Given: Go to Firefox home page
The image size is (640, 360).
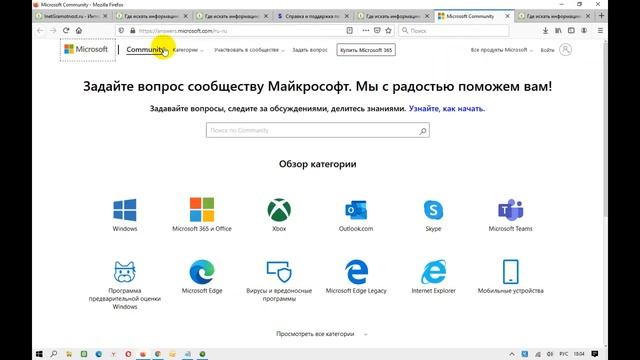Looking at the screenshot, I should 79,31.
